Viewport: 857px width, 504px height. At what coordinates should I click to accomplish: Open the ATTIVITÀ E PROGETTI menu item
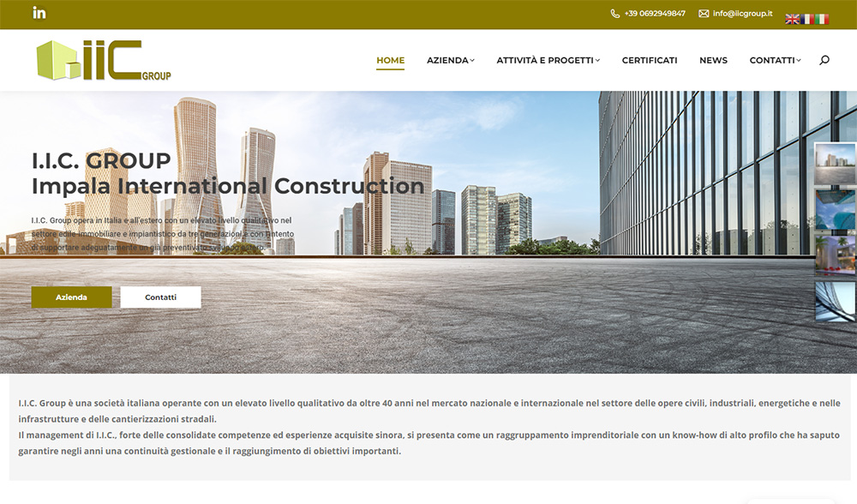(545, 60)
